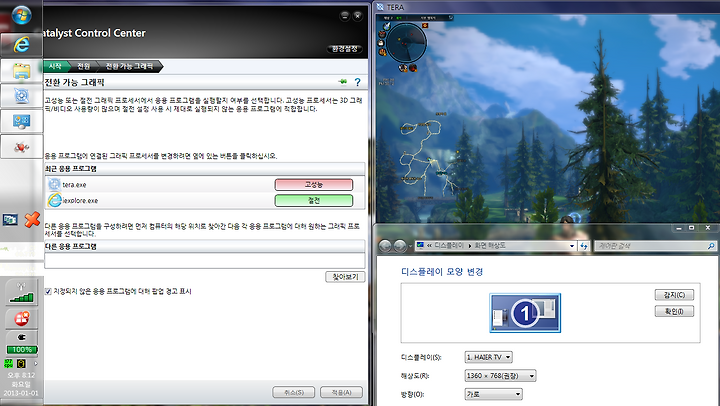Click the tera.exe application icon
The image size is (720, 406).
tap(54, 185)
